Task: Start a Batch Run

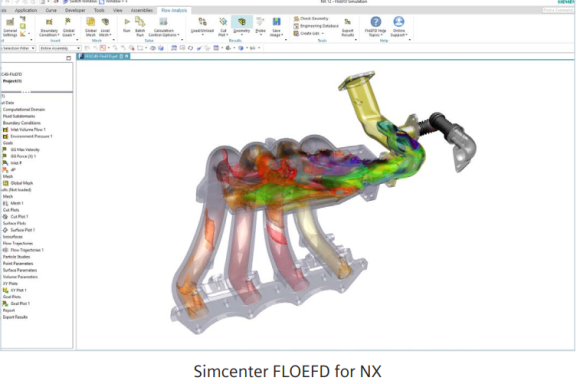Action: coord(140,27)
